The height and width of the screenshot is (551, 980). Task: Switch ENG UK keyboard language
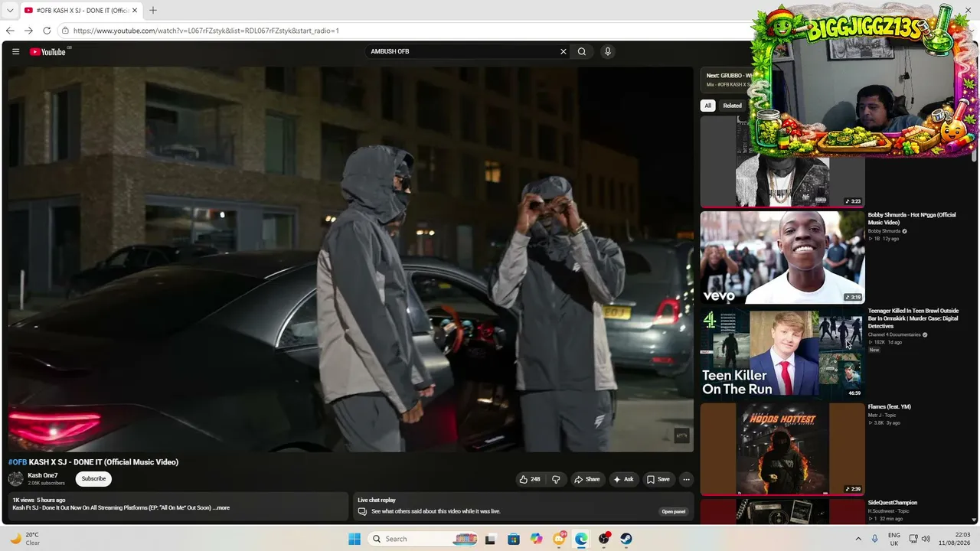894,539
